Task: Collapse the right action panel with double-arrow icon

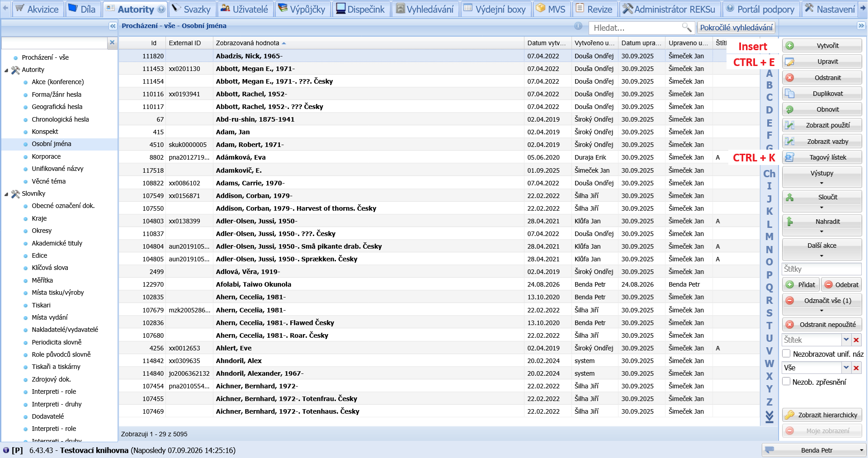Action: (861, 26)
